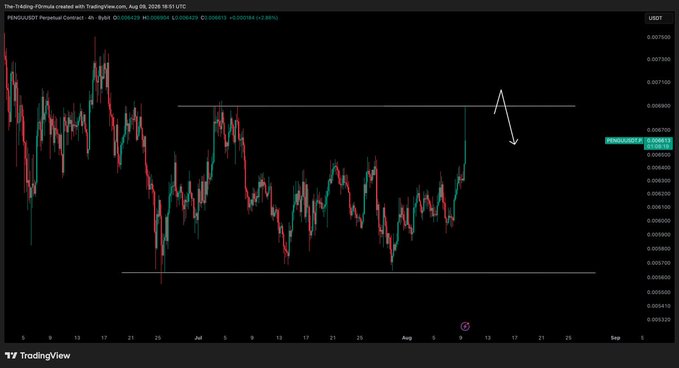
Task: Click price axis label 0.006500
Action: [658, 155]
